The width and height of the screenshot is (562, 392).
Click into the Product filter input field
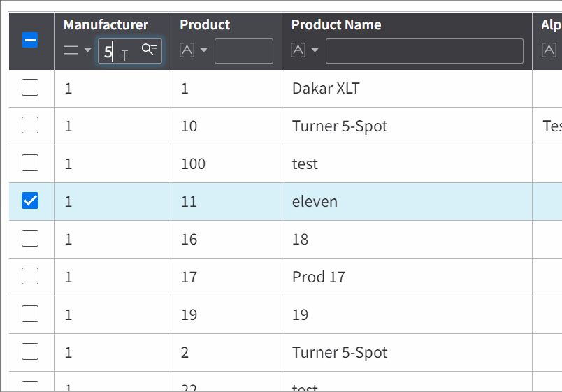click(244, 51)
